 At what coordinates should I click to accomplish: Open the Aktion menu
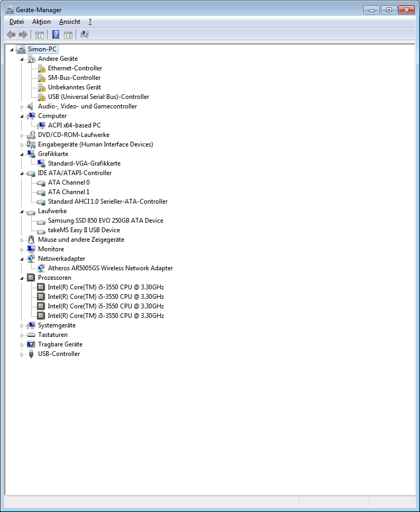pyautogui.click(x=41, y=22)
